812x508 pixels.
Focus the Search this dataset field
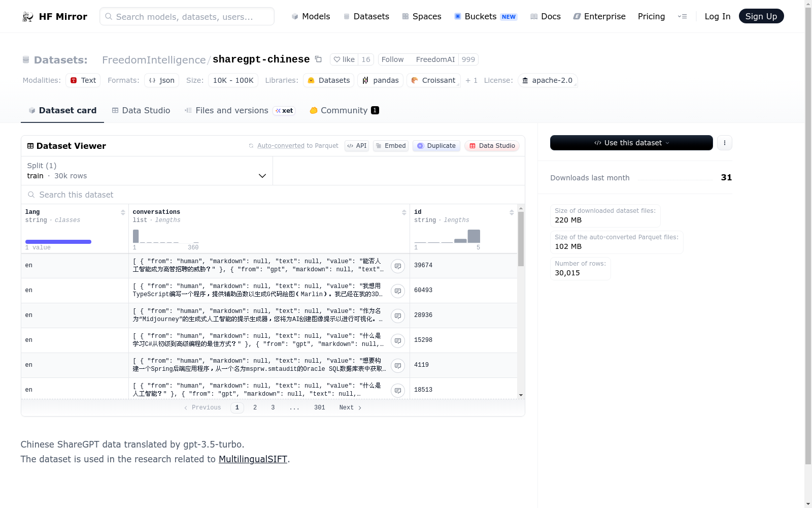click(x=273, y=195)
